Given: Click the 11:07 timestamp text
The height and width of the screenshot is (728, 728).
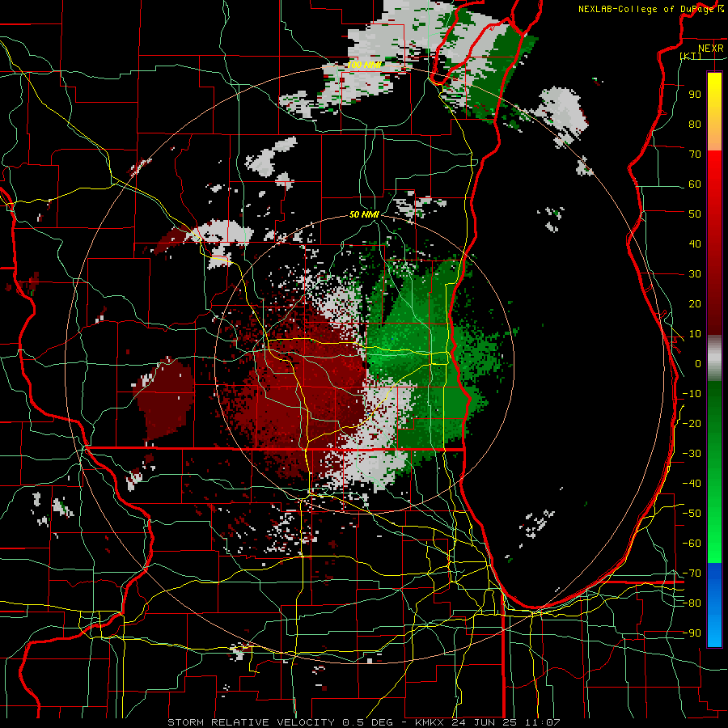Looking at the screenshot, I should (x=543, y=722).
